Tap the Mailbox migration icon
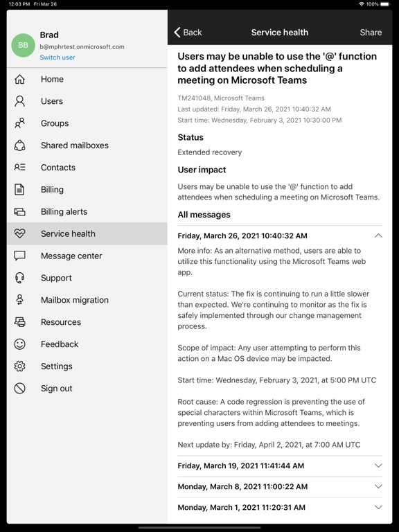Viewport: 399px width, 532px height. (19, 300)
